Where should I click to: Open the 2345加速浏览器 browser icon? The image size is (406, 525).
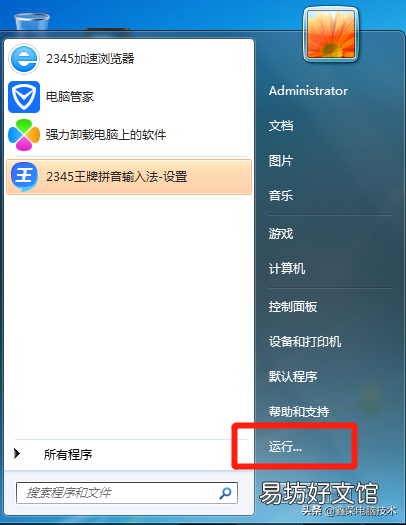(24, 59)
